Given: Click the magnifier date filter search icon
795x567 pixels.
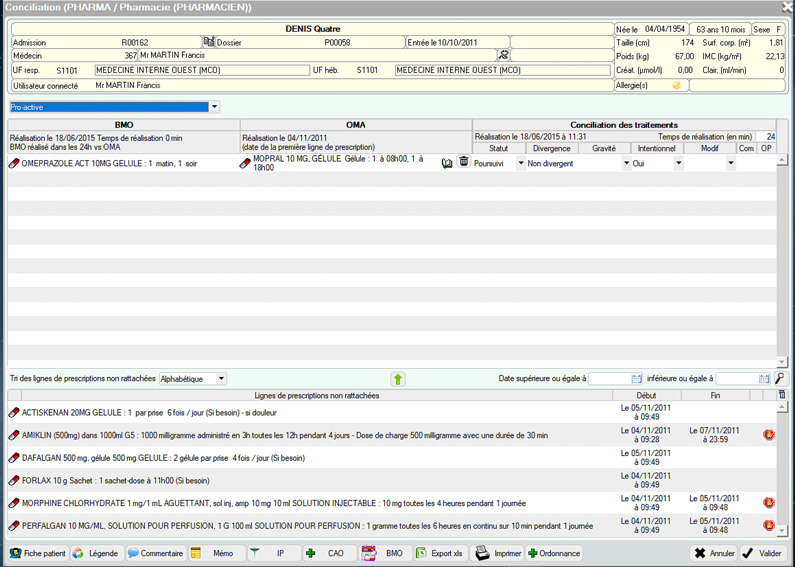Looking at the screenshot, I should coord(780,379).
